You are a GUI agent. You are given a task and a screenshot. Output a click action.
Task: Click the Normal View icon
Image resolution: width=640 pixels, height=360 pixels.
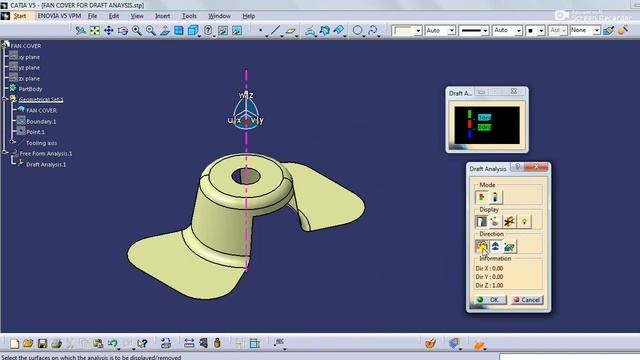pyautogui.click(x=164, y=31)
